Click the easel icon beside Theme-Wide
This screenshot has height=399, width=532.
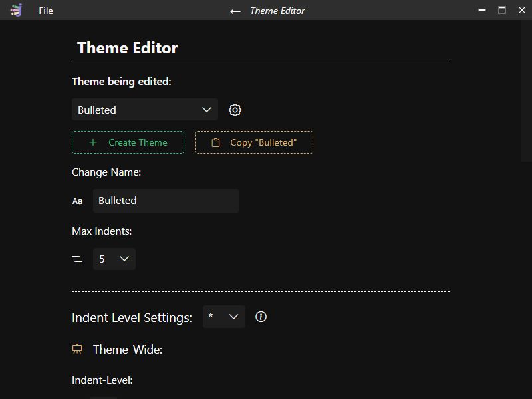[77, 349]
